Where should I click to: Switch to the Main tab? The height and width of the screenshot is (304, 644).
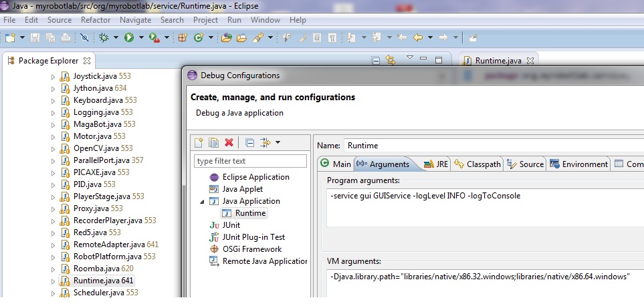tap(336, 164)
